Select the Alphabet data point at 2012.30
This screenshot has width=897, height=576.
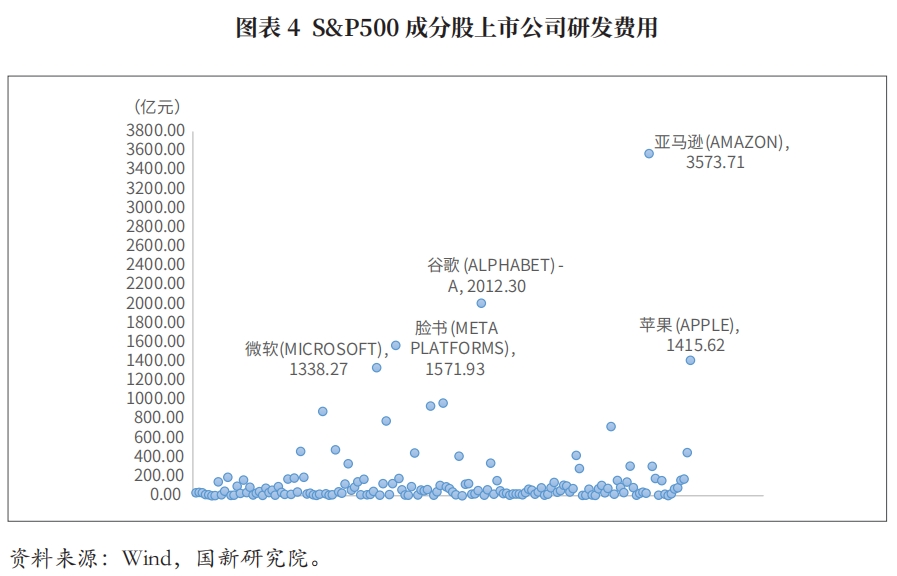click(481, 303)
